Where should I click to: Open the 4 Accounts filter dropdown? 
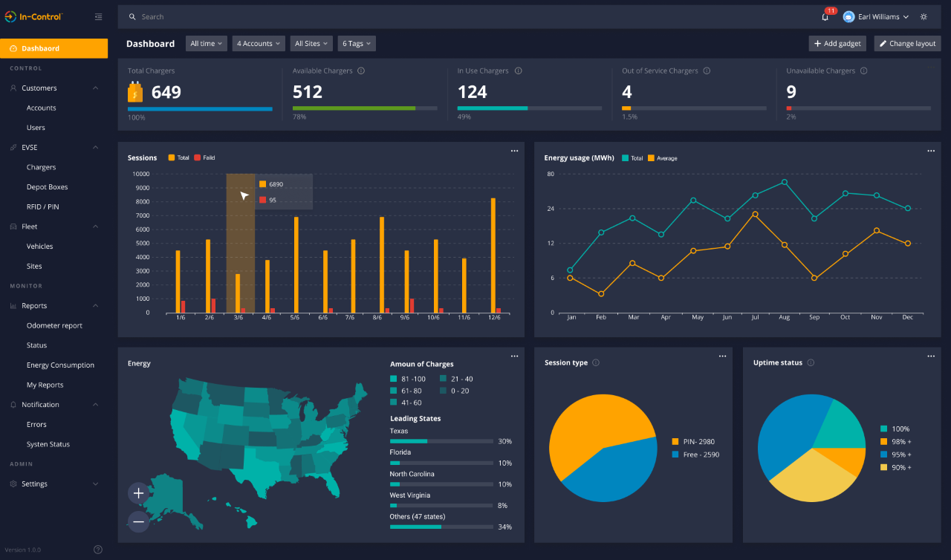(x=259, y=44)
